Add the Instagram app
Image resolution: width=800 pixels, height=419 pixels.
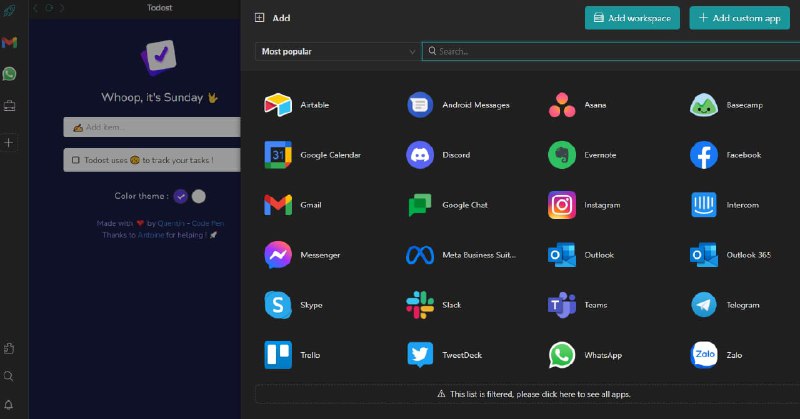pos(562,205)
